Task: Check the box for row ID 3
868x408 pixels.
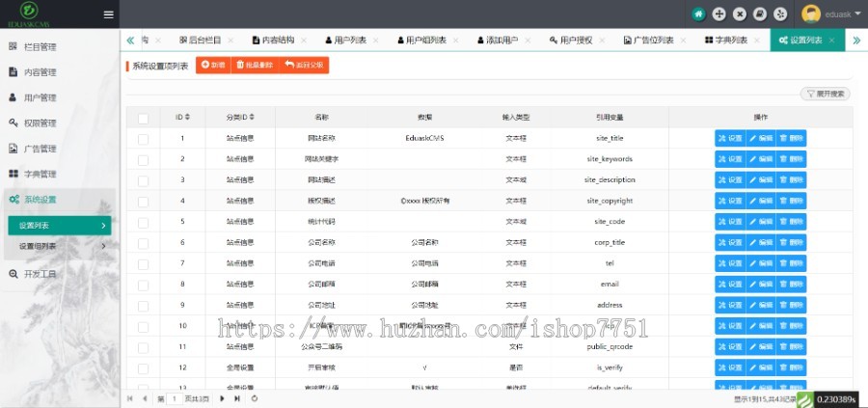Action: (143, 181)
